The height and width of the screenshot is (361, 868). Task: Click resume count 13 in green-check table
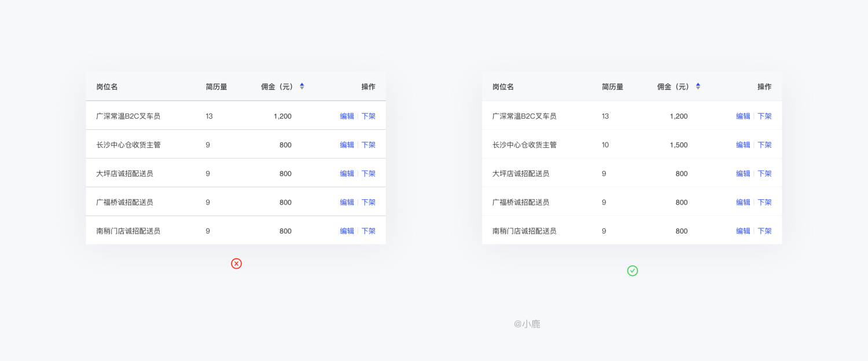click(606, 116)
